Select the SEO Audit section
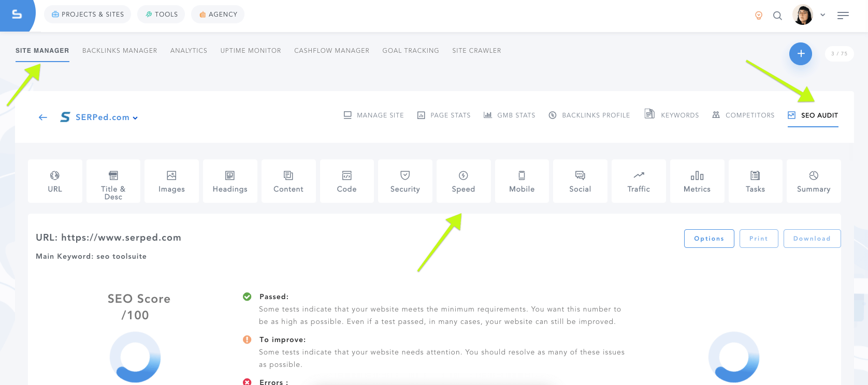 [813, 115]
